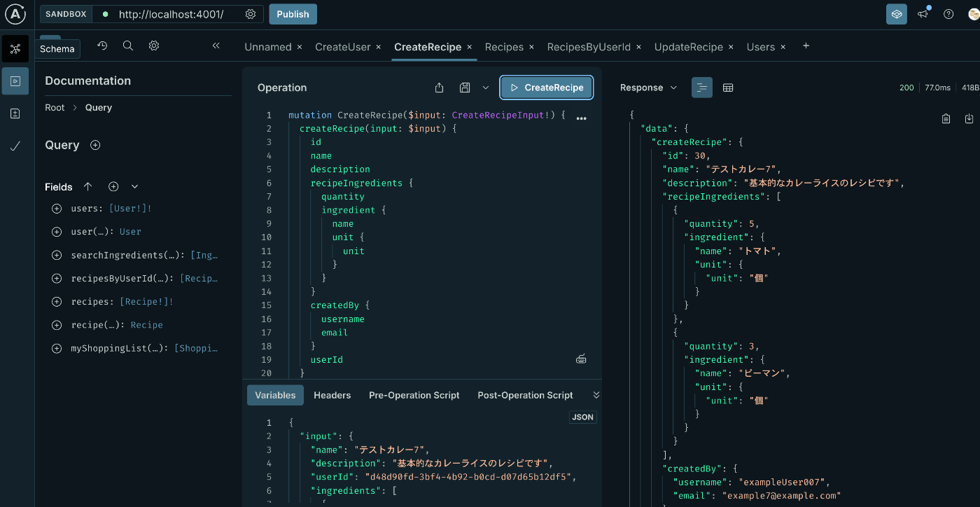980x507 pixels.
Task: Switch to the RecipesByUserId tab
Action: 589,47
